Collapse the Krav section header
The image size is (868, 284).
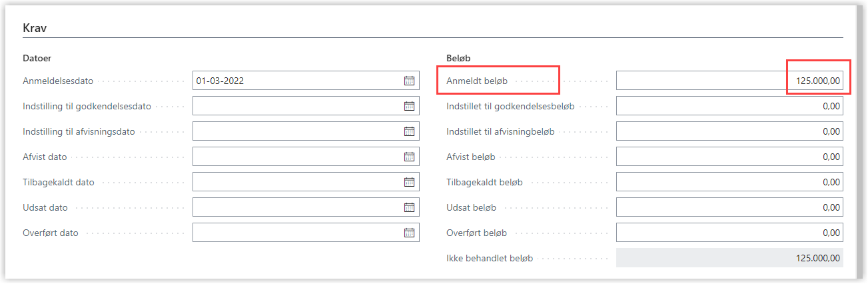[35, 28]
